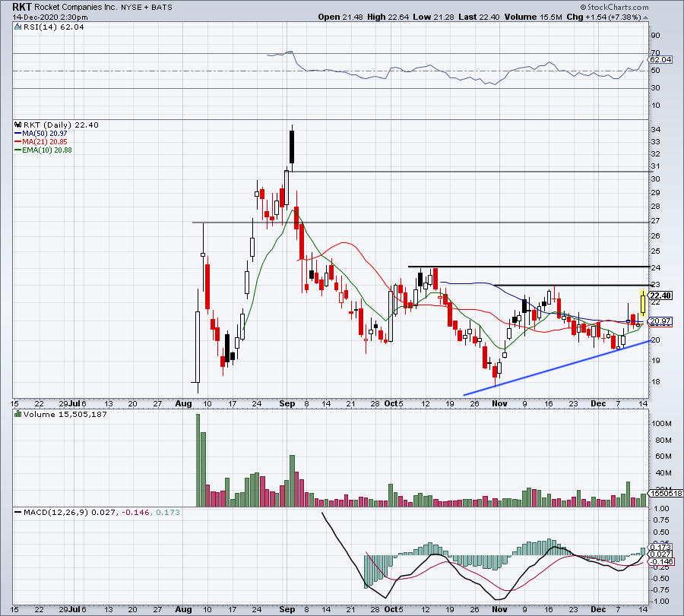Click the RSI(14) 62.04 panel label
Viewport: 684px width, 616px height.
pyautogui.click(x=53, y=27)
